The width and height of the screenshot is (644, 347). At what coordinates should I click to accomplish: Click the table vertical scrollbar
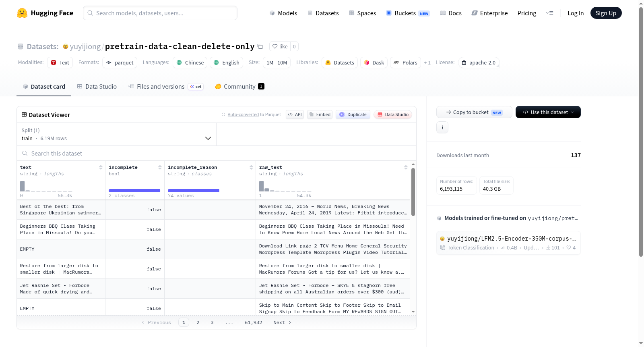pos(413,192)
